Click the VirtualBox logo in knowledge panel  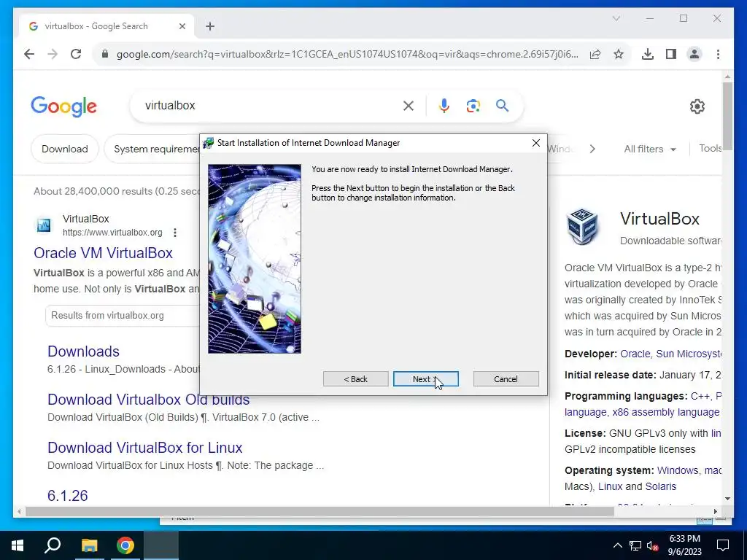(582, 227)
